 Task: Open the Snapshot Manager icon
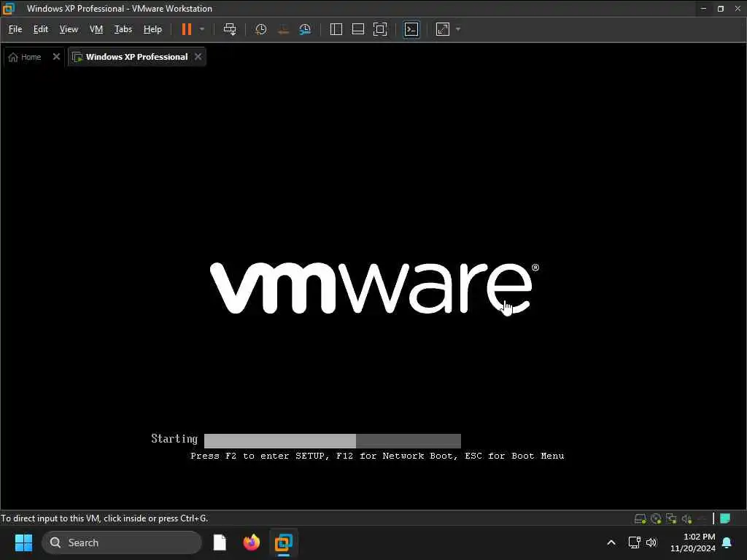305,29
